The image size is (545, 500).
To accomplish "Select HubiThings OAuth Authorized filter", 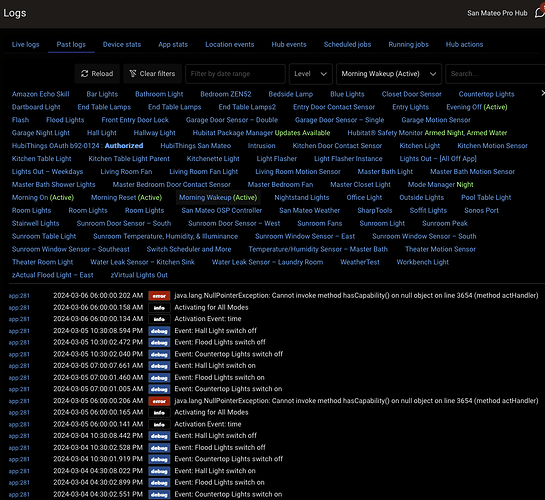I will [78, 146].
